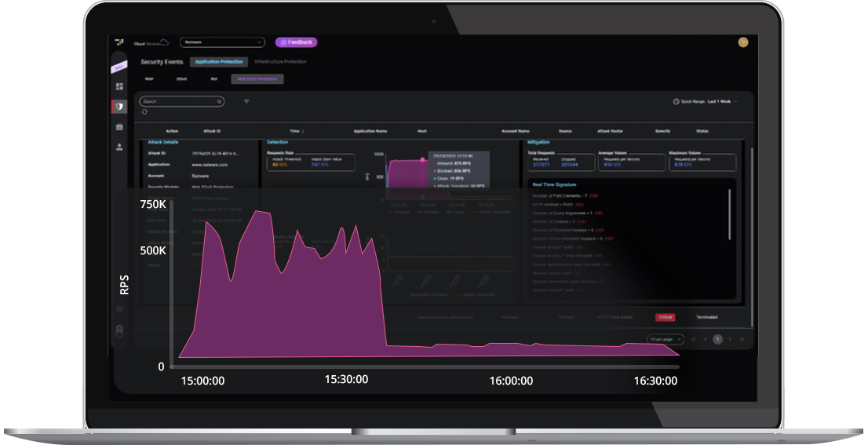Click the Action column header

point(172,131)
